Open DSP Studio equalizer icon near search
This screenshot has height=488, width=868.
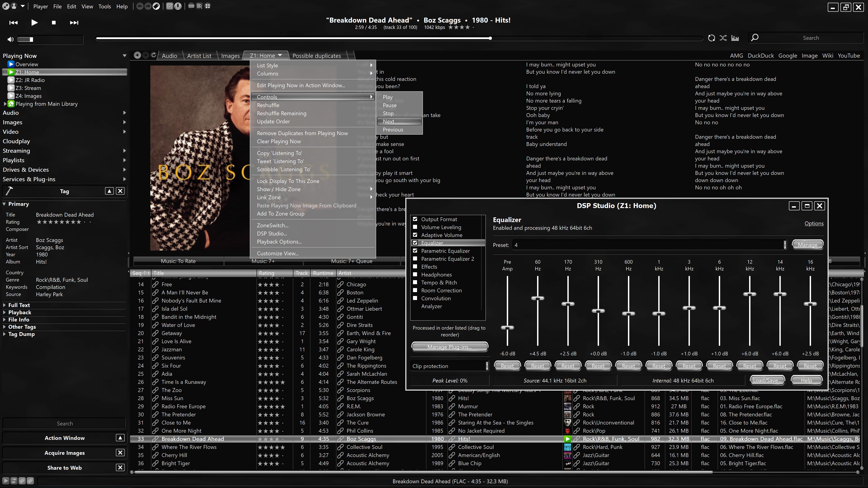(735, 38)
